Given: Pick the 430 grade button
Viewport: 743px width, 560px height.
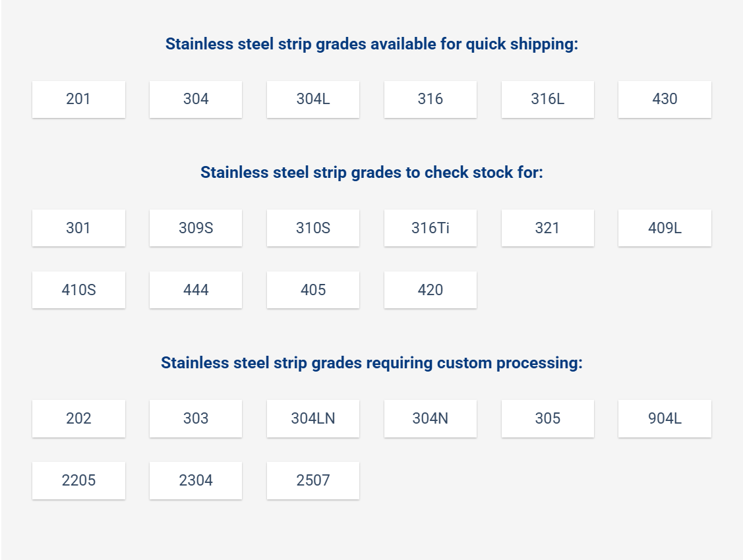Looking at the screenshot, I should coord(665,99).
